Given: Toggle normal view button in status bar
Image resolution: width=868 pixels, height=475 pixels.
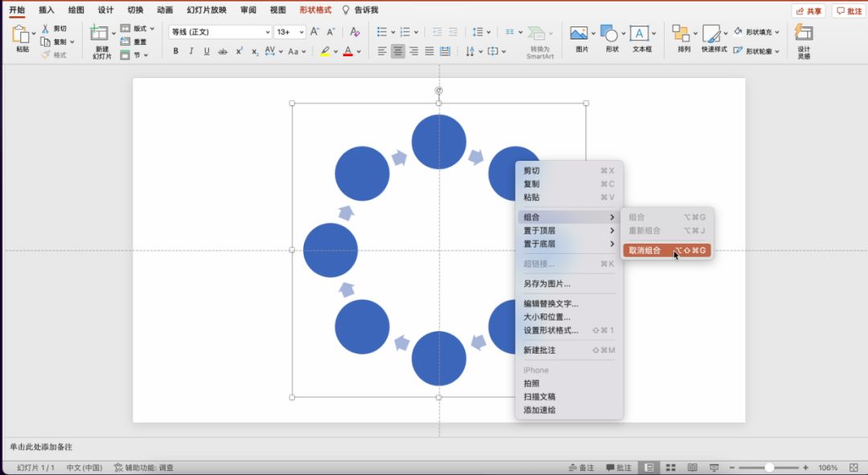Looking at the screenshot, I should (649, 468).
